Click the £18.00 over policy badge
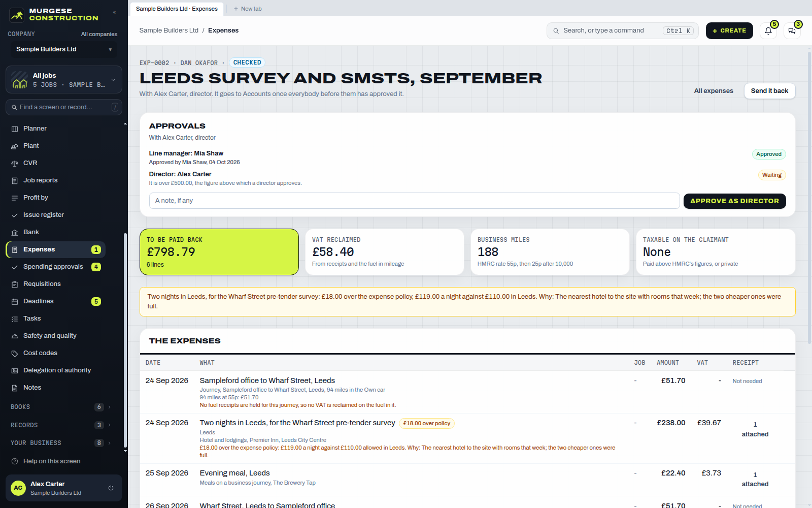This screenshot has height=508, width=812. click(x=426, y=423)
